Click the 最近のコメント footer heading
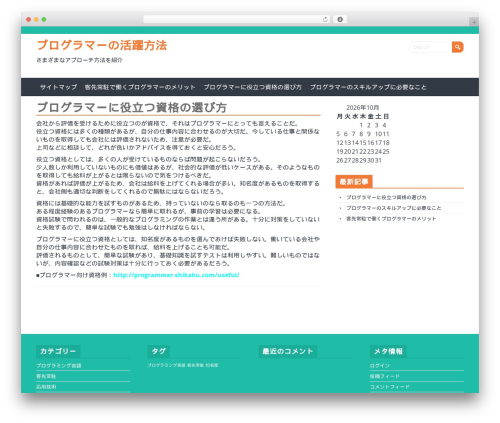This screenshot has width=500, height=423. click(288, 351)
